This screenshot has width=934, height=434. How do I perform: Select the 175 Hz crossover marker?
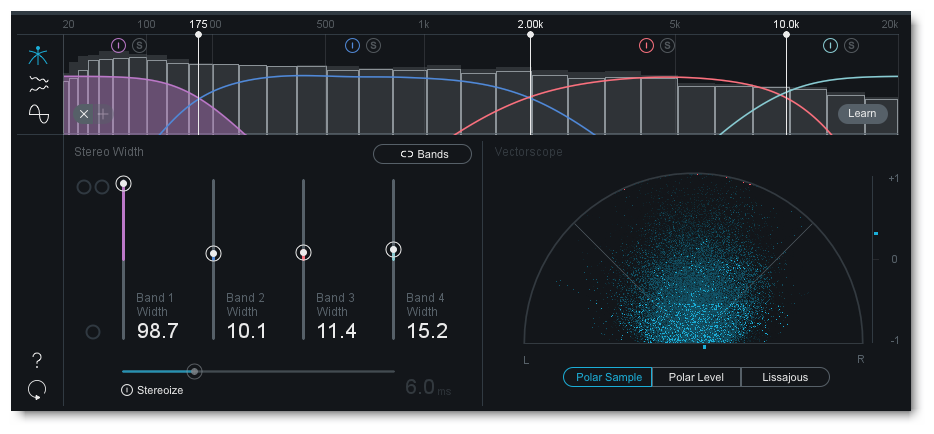pos(198,35)
